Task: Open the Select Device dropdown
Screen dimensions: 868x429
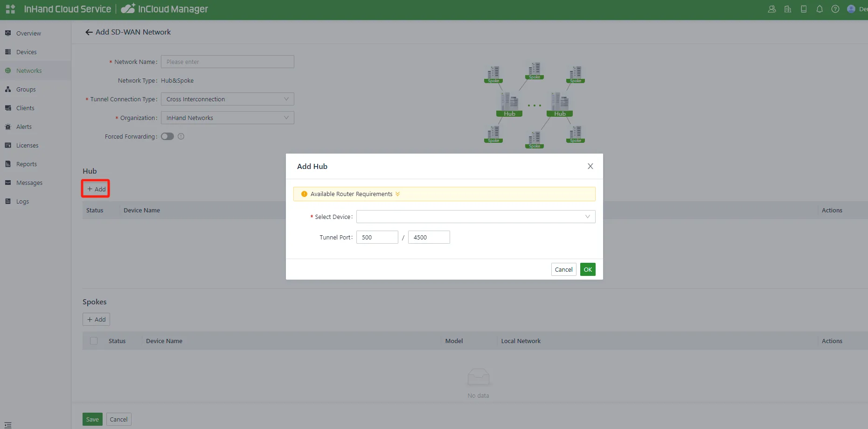Action: [x=476, y=217]
